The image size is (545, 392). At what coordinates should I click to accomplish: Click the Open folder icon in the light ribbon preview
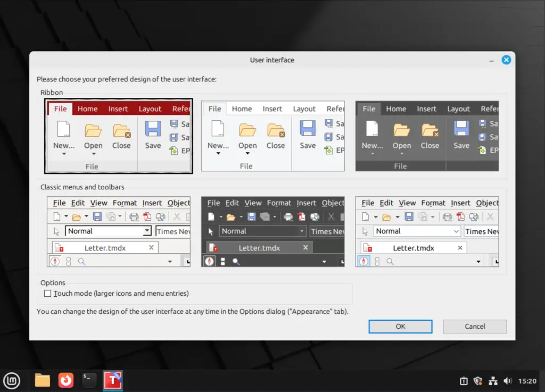247,131
